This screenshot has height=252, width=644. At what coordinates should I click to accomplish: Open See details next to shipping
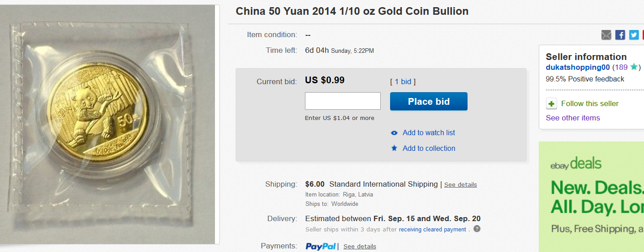click(460, 184)
